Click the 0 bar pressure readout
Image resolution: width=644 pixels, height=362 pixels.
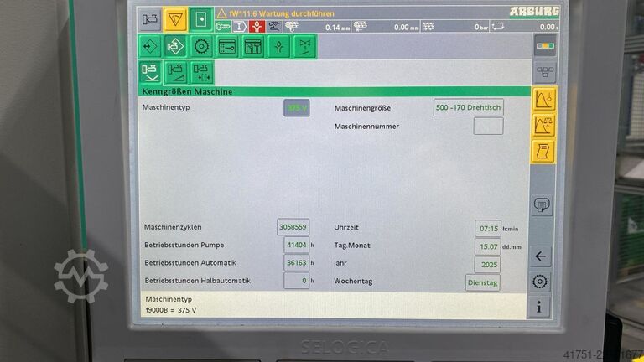tap(481, 27)
